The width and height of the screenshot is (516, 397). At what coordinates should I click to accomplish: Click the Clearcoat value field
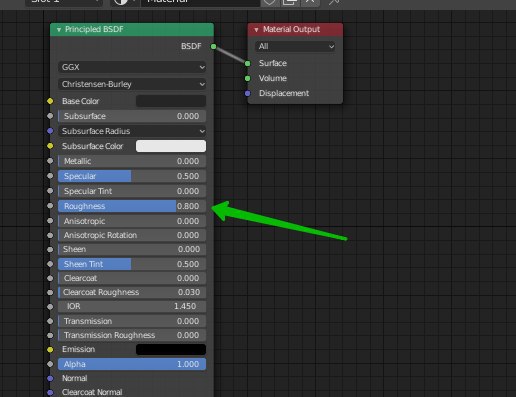132,278
